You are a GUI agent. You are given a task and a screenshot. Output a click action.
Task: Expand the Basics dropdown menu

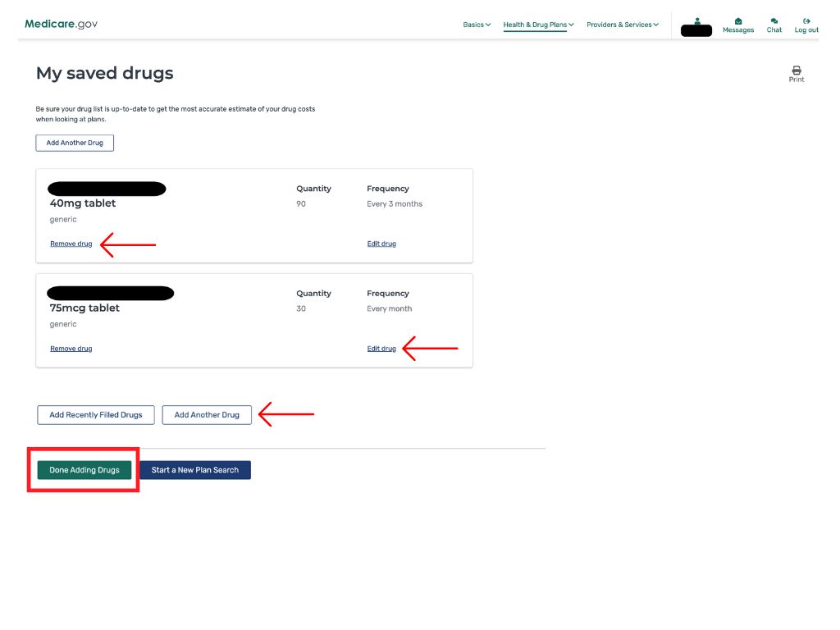[x=477, y=25]
